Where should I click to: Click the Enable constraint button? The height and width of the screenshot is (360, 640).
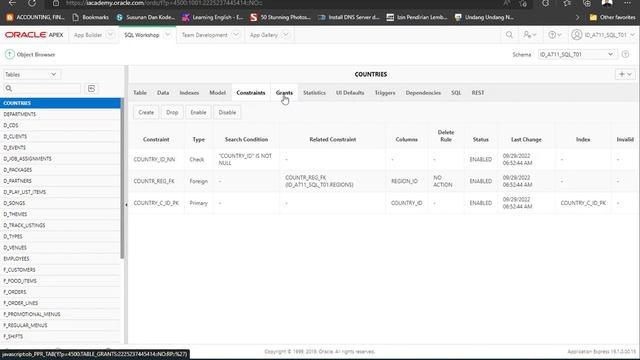(x=198, y=112)
